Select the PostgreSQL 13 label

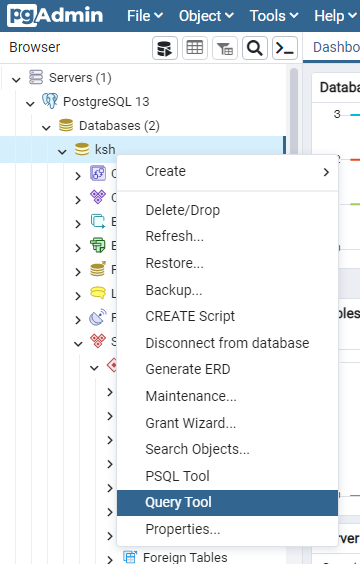pos(106,101)
